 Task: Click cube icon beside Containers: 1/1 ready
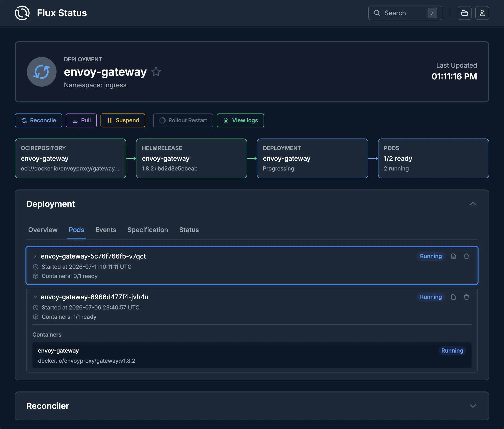tap(35, 317)
